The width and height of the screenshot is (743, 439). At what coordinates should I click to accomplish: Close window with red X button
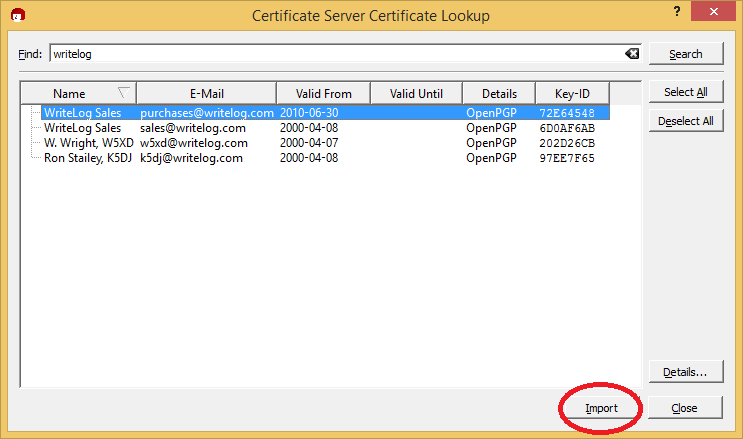click(713, 11)
